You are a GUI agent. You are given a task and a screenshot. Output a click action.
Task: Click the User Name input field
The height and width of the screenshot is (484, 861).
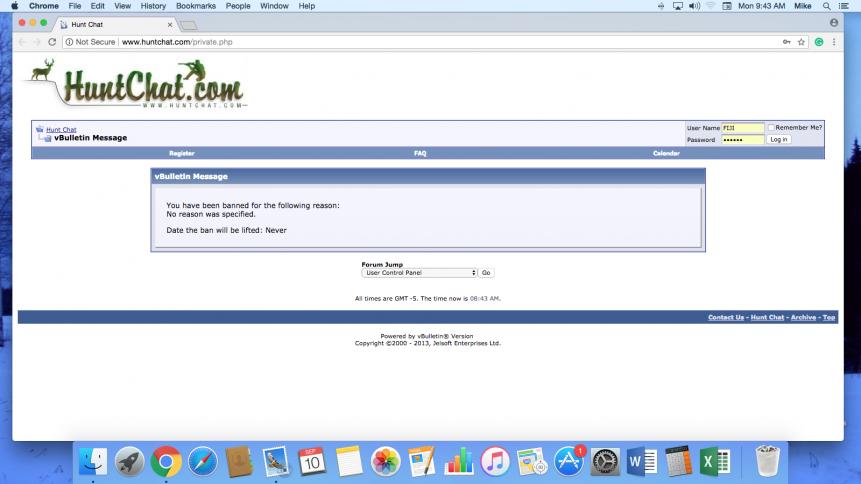(742, 128)
